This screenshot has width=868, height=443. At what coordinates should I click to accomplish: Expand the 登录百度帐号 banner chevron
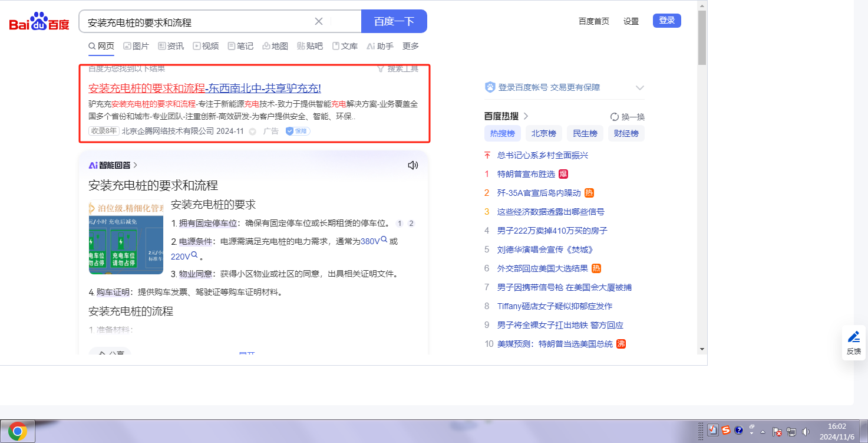[x=640, y=88]
